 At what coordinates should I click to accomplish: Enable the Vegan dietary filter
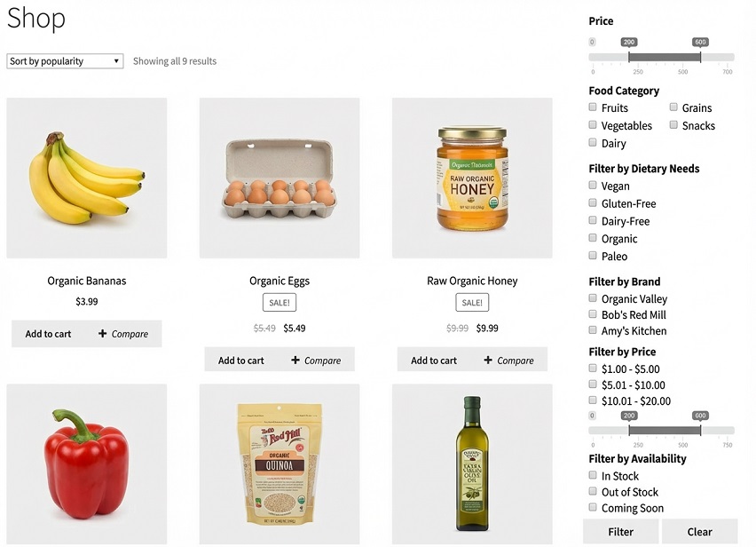pyautogui.click(x=593, y=186)
